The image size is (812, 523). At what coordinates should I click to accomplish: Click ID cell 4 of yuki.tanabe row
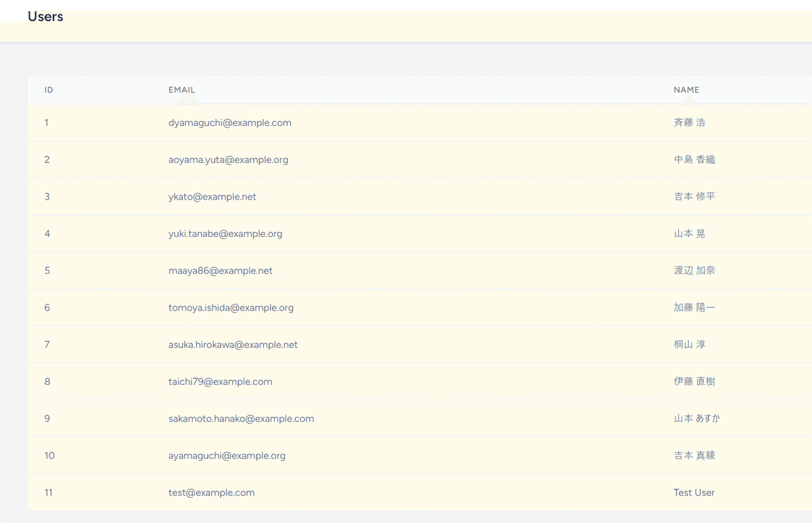pos(47,234)
